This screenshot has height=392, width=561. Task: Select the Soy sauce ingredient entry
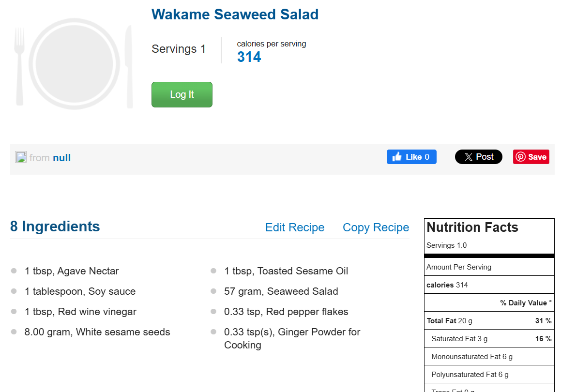coord(80,291)
